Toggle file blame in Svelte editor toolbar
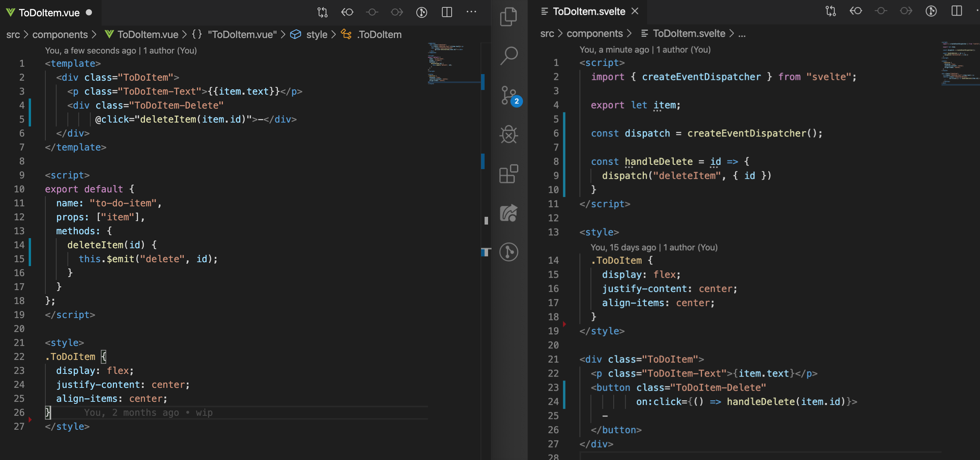The image size is (980, 460). click(x=931, y=11)
